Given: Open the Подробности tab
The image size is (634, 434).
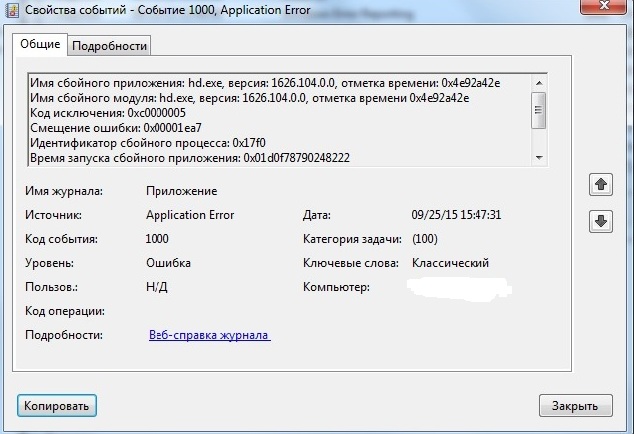Looking at the screenshot, I should (110, 46).
